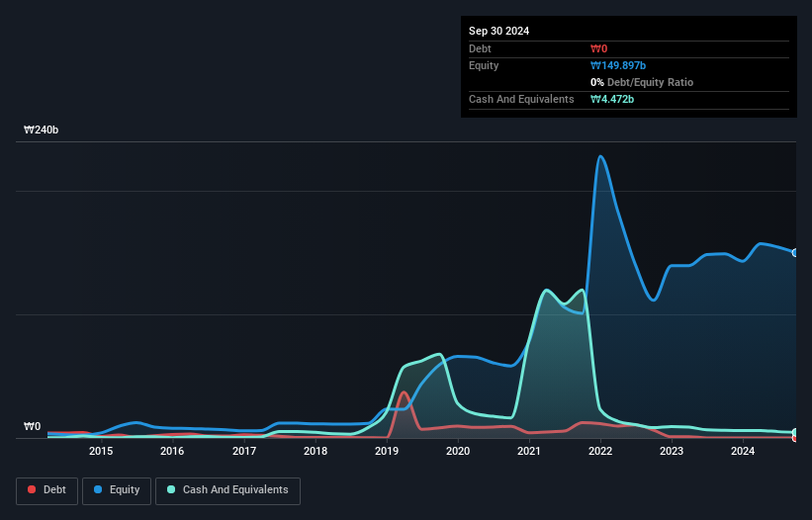Click the Sep 30 2024 tooltip date
The image size is (812, 520).
[x=498, y=31]
